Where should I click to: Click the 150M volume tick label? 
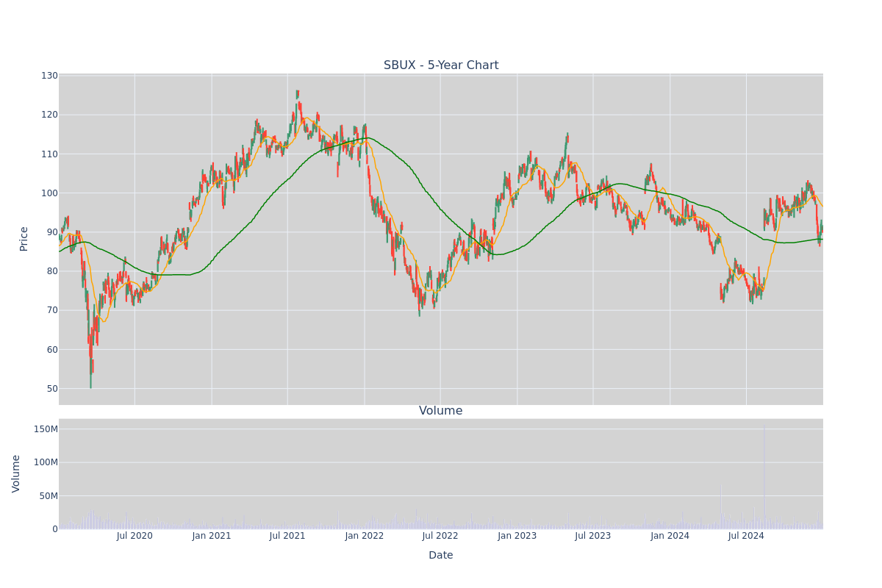pos(46,429)
